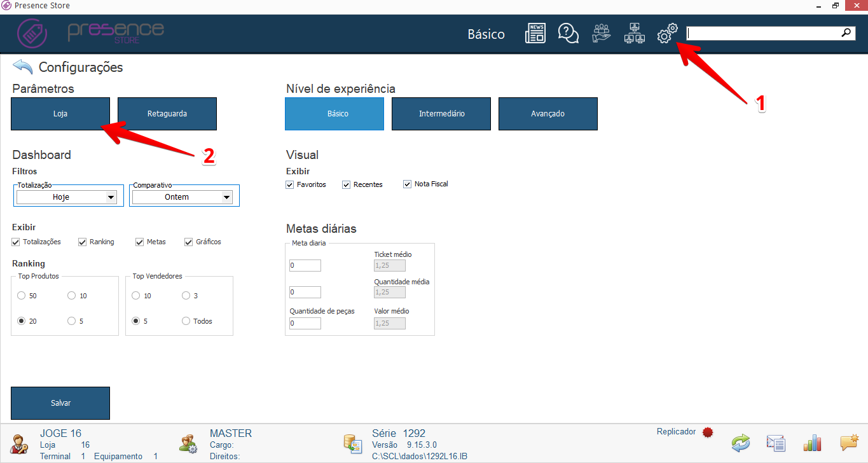Open Loja parameters
Screen dimensions: 868x463
coord(60,114)
